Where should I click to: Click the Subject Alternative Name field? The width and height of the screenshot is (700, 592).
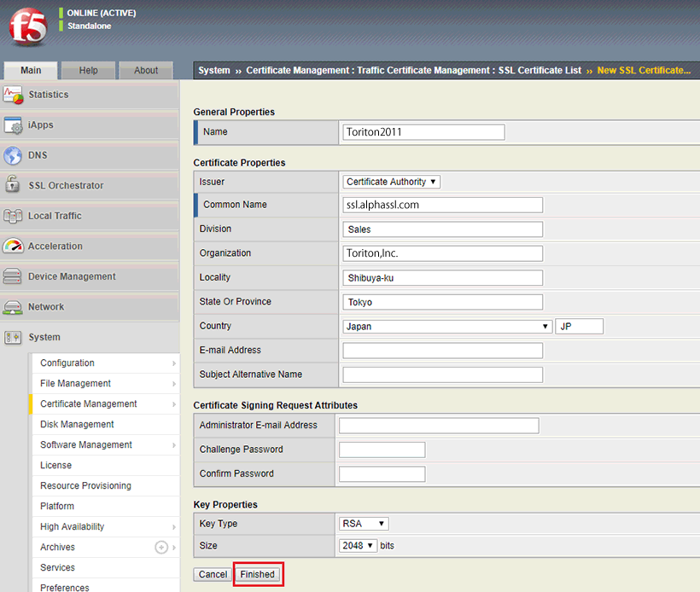[x=443, y=374]
